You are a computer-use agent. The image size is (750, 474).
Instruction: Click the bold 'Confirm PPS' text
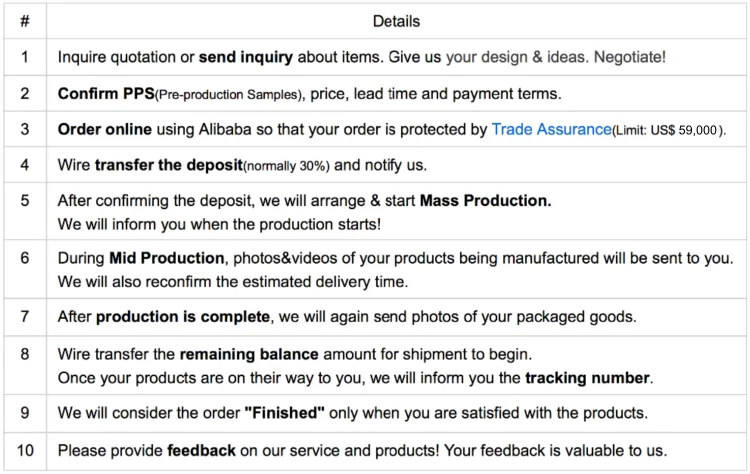point(105,94)
